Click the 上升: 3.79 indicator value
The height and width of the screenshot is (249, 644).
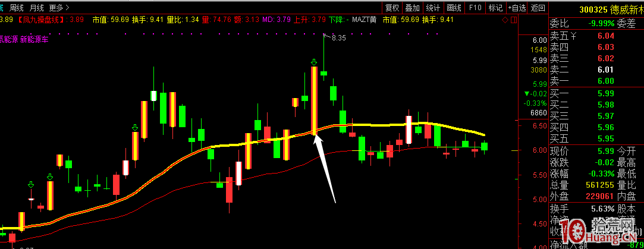[x=310, y=19]
